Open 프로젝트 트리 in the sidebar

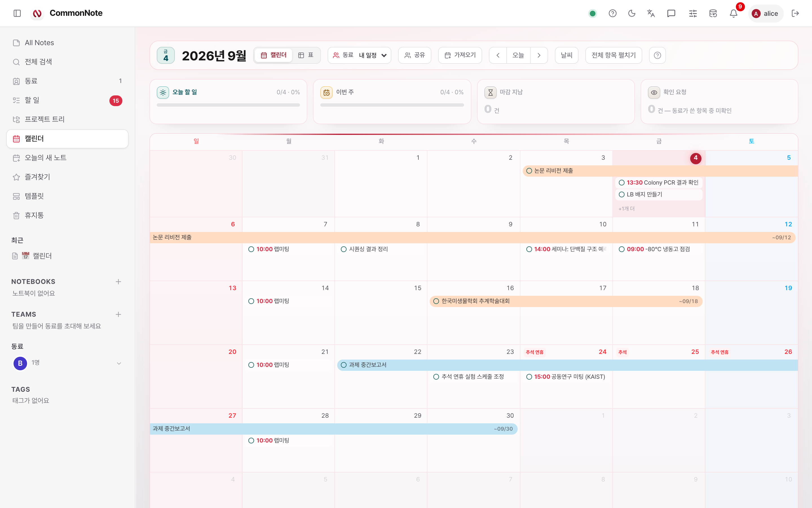click(67, 119)
